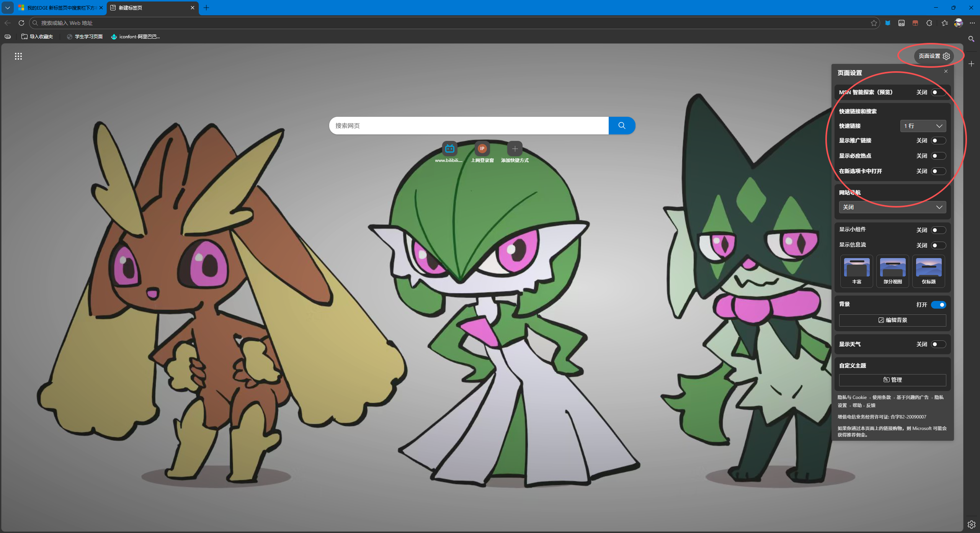This screenshot has height=533, width=980.
Task: Open the tab actions menu arrow
Action: pyautogui.click(x=8, y=8)
